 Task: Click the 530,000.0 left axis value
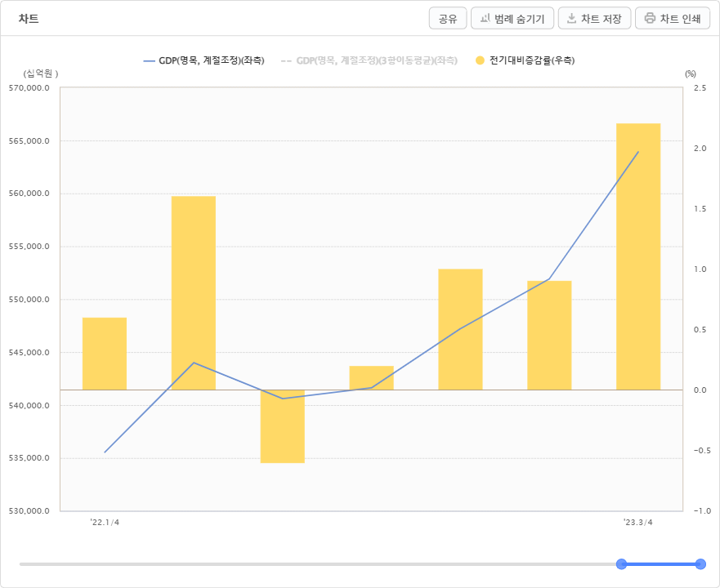[x=29, y=511]
